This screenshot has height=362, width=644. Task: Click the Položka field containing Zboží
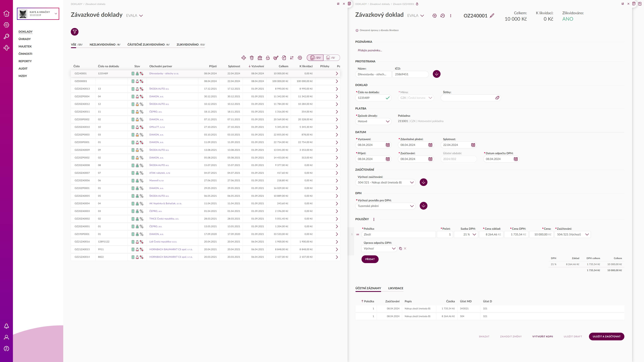398,235
